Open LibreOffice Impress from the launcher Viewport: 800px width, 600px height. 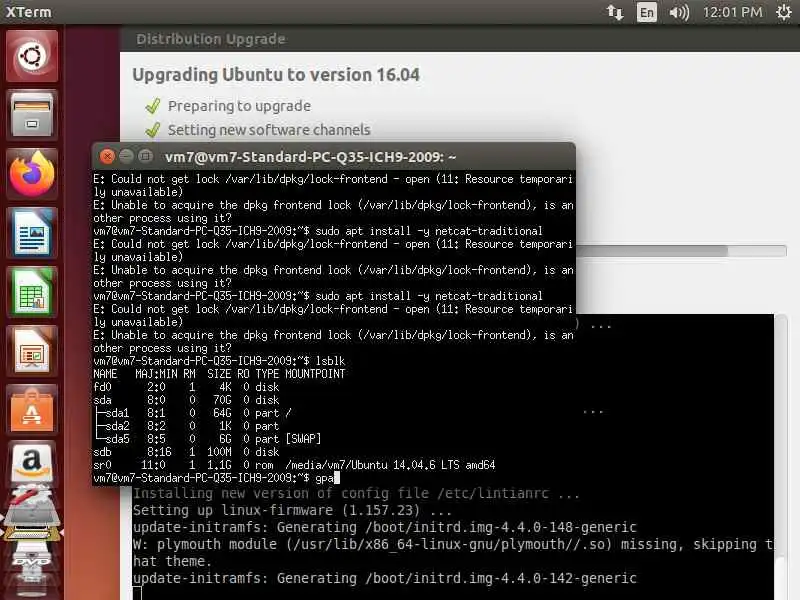click(32, 352)
